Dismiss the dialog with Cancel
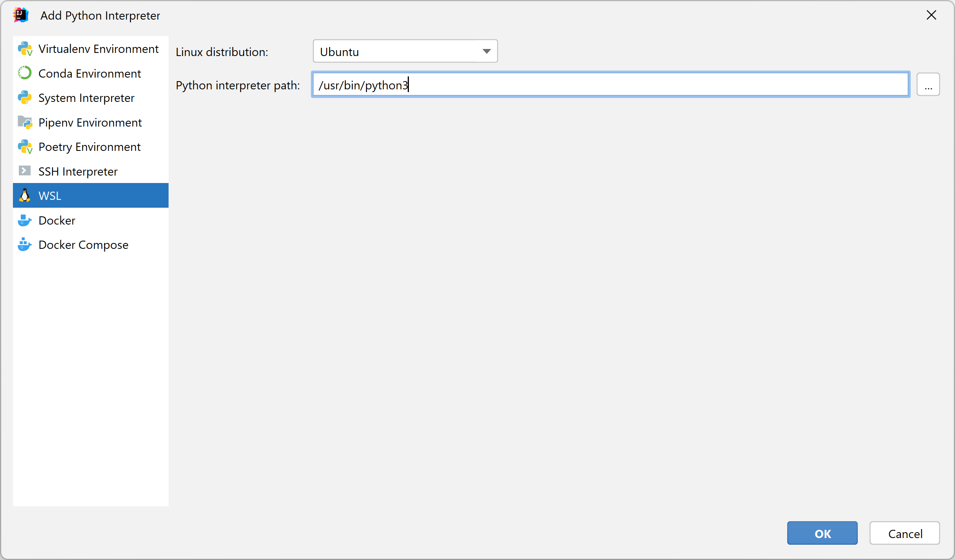The image size is (955, 560). click(905, 533)
